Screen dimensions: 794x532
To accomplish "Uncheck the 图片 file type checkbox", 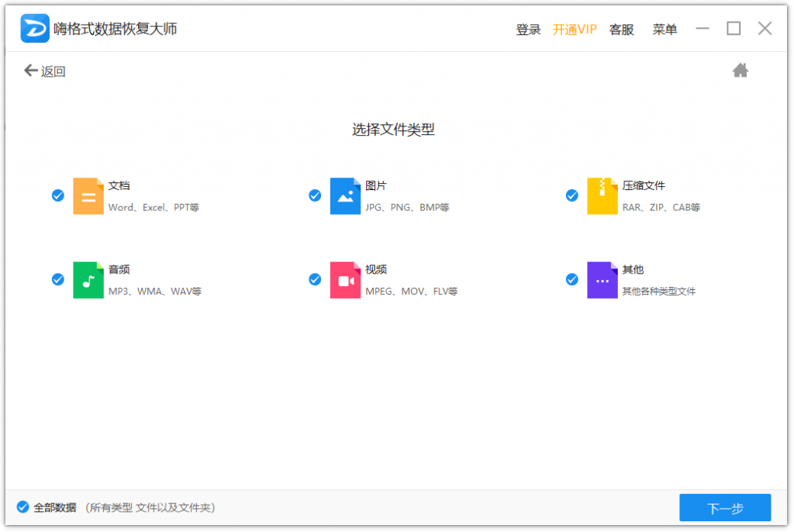I will (315, 195).
